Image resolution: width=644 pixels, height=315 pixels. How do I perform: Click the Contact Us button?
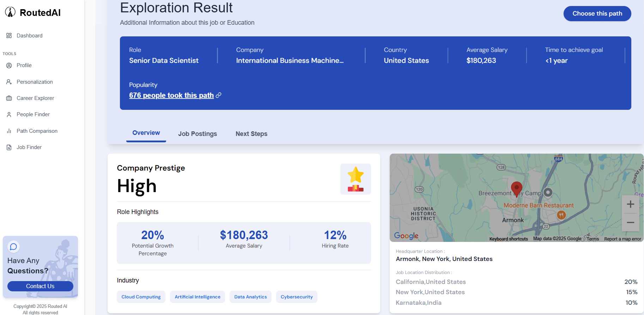pyautogui.click(x=40, y=286)
